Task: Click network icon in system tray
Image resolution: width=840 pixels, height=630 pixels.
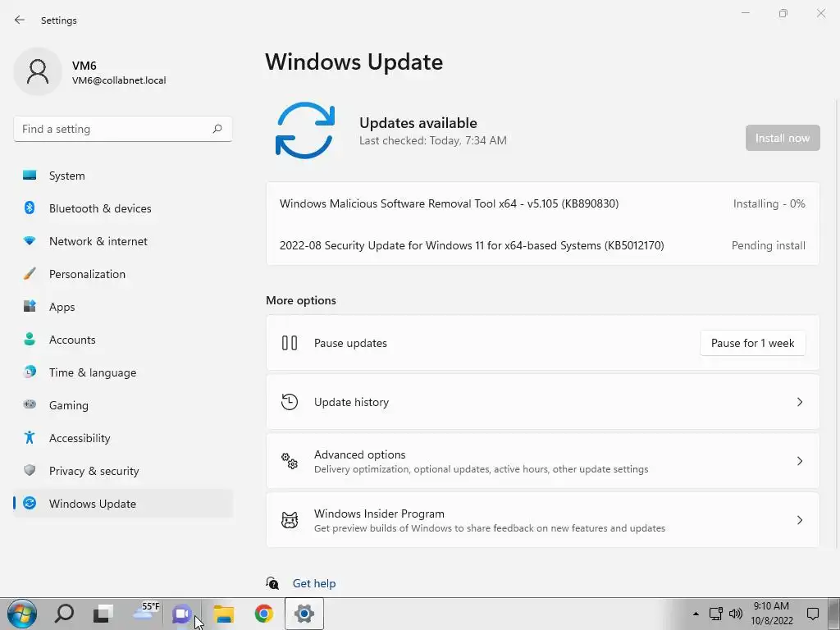Action: click(x=715, y=614)
